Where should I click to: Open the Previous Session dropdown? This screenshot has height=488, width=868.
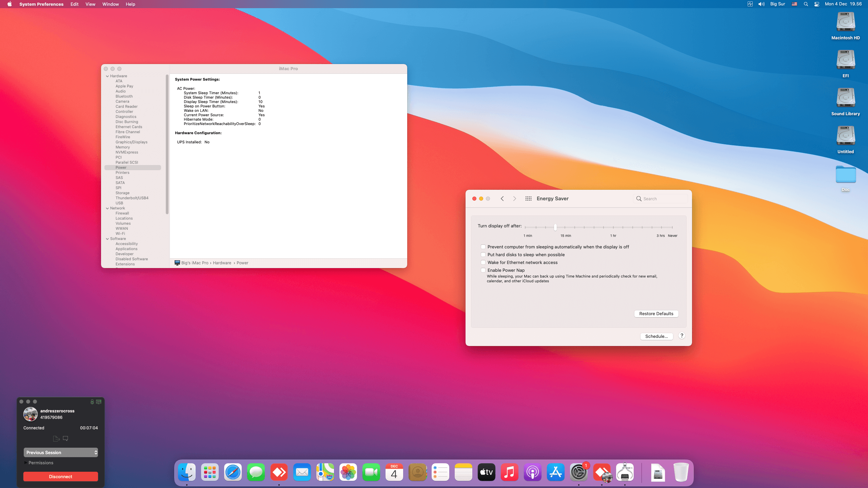point(61,452)
